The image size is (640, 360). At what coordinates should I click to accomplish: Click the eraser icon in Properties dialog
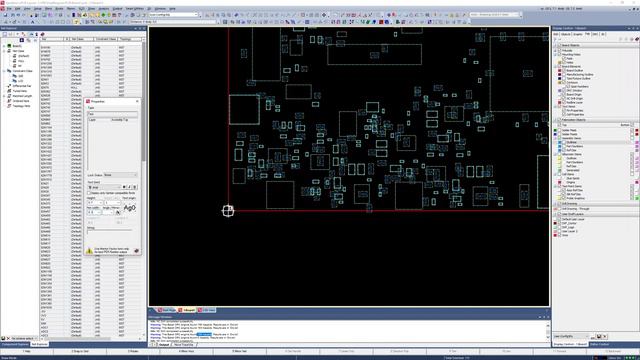click(136, 251)
